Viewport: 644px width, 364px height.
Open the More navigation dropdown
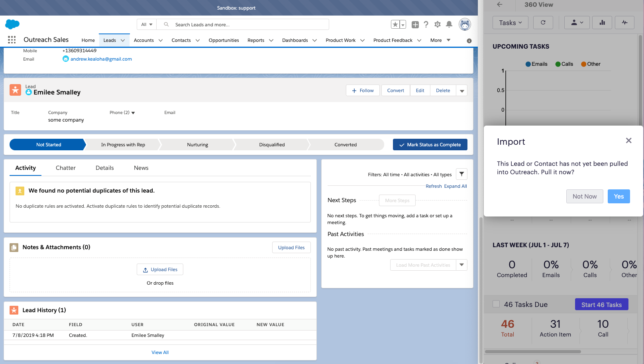pyautogui.click(x=440, y=40)
